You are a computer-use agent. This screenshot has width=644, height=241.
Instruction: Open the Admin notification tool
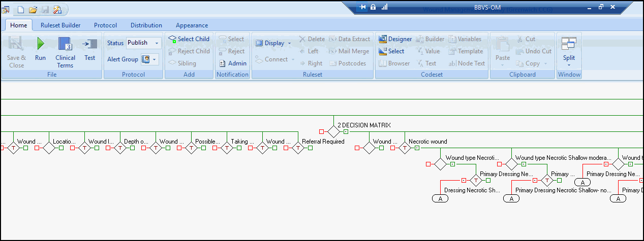click(x=223, y=63)
